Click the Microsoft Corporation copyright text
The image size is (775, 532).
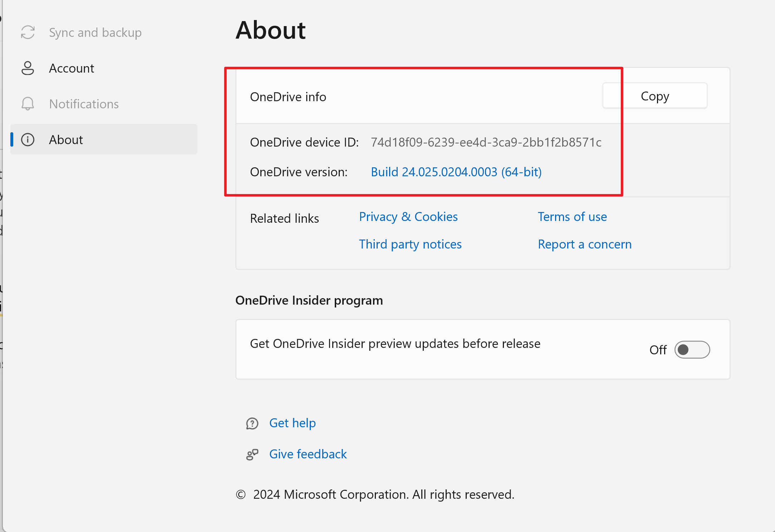click(x=375, y=494)
